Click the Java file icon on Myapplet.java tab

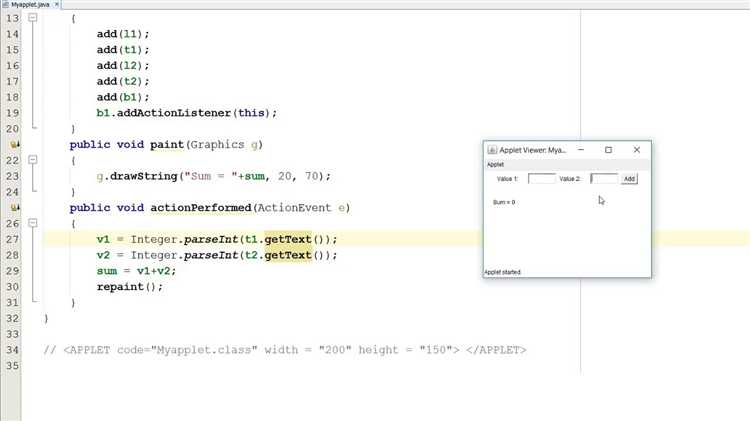(5, 4)
